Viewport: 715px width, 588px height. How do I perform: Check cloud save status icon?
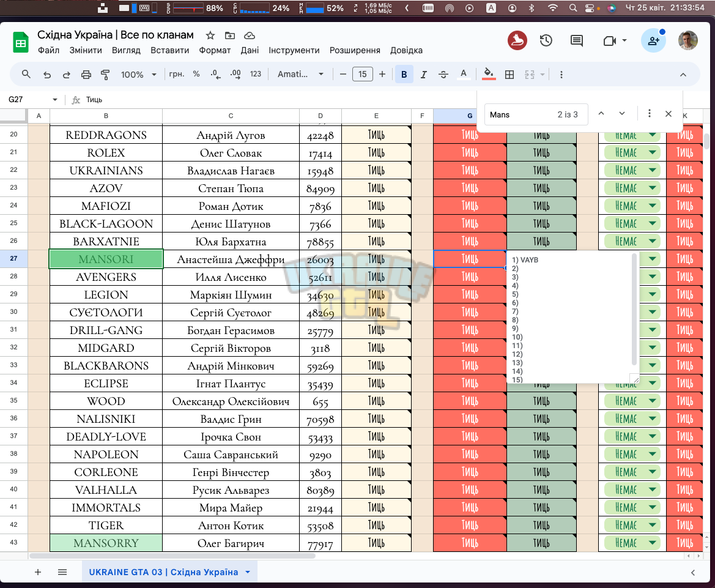(x=250, y=35)
